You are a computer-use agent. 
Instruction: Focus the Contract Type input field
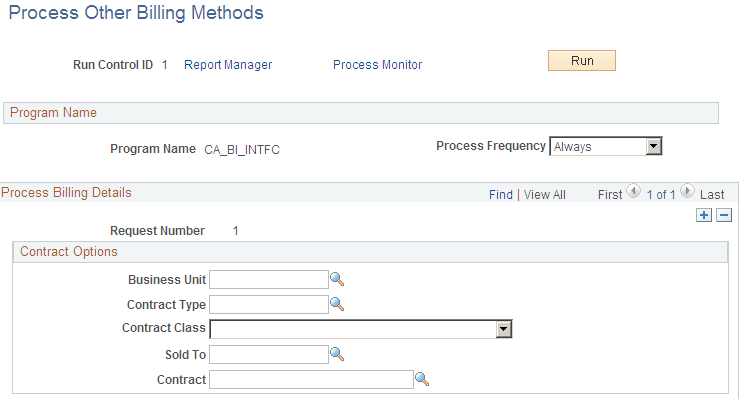click(269, 304)
